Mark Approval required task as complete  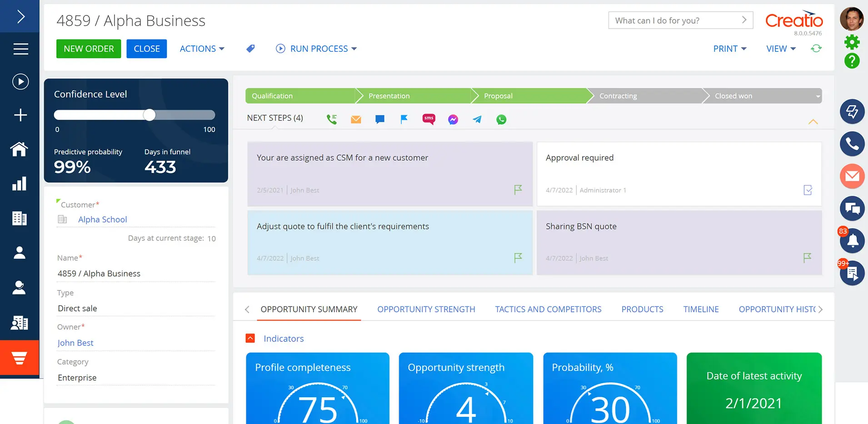[x=808, y=190]
